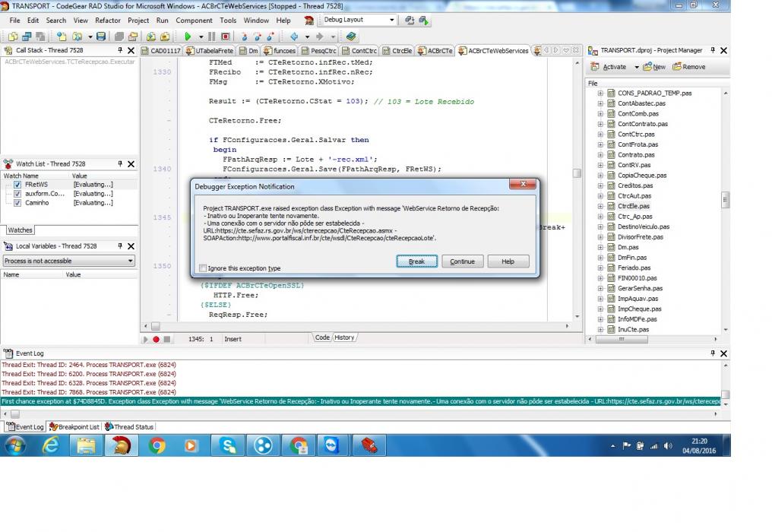
Task: Uncheck the auxform.Co... watch checkbox
Action: [x=17, y=194]
